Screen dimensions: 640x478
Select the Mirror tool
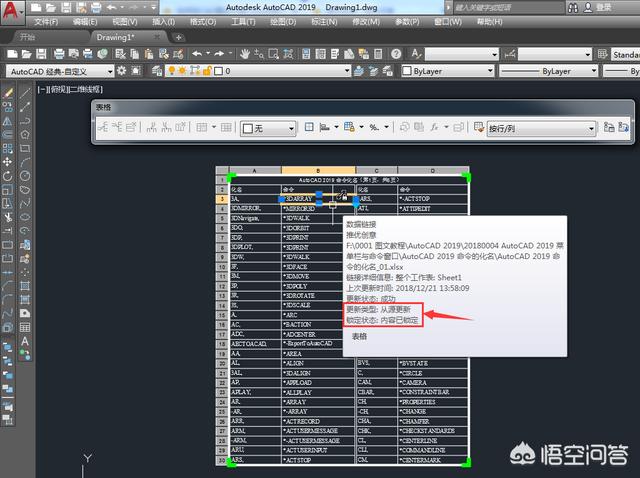pos(7,121)
